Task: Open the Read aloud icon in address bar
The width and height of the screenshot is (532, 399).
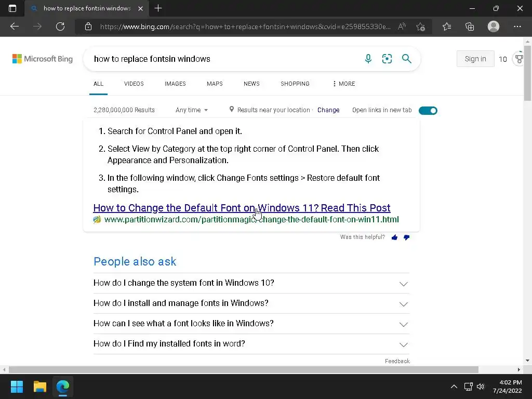Action: click(402, 26)
